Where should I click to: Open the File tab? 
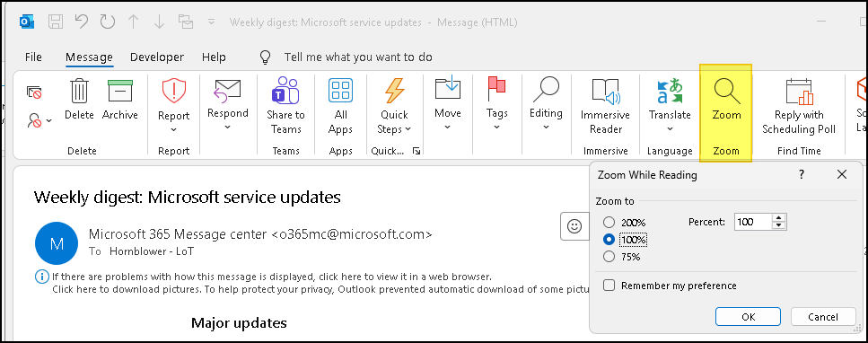33,57
